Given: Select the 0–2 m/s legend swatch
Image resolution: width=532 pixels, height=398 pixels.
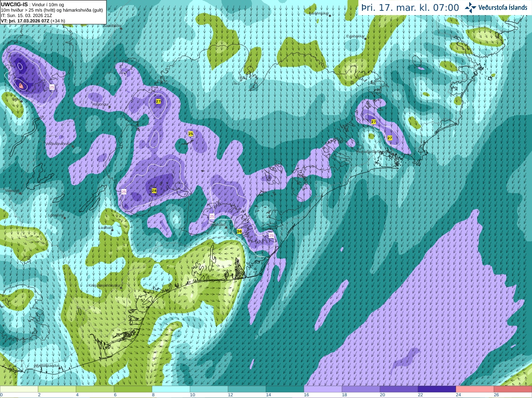Looking at the screenshot, I should (19, 389).
